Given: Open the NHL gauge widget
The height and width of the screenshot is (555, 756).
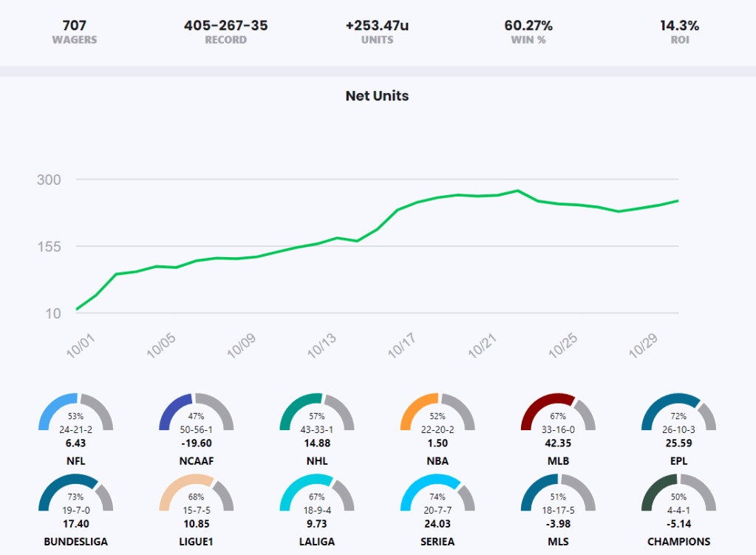Looking at the screenshot, I should tap(317, 412).
